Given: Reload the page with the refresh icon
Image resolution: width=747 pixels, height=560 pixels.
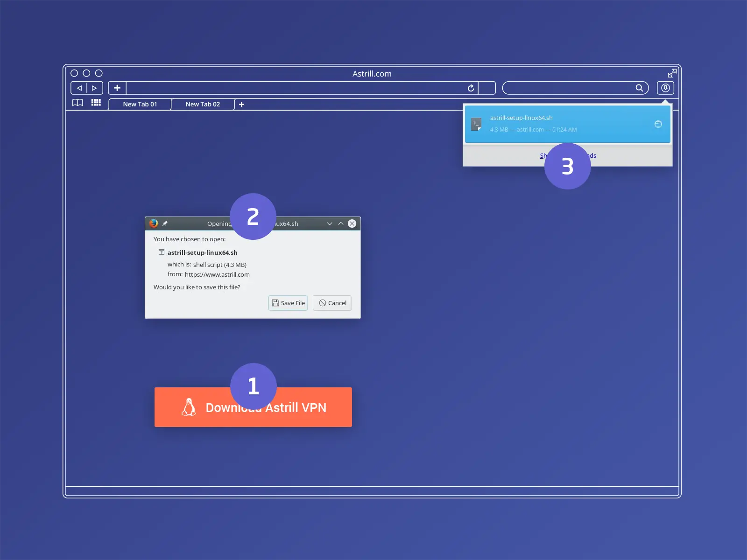Looking at the screenshot, I should tap(471, 88).
